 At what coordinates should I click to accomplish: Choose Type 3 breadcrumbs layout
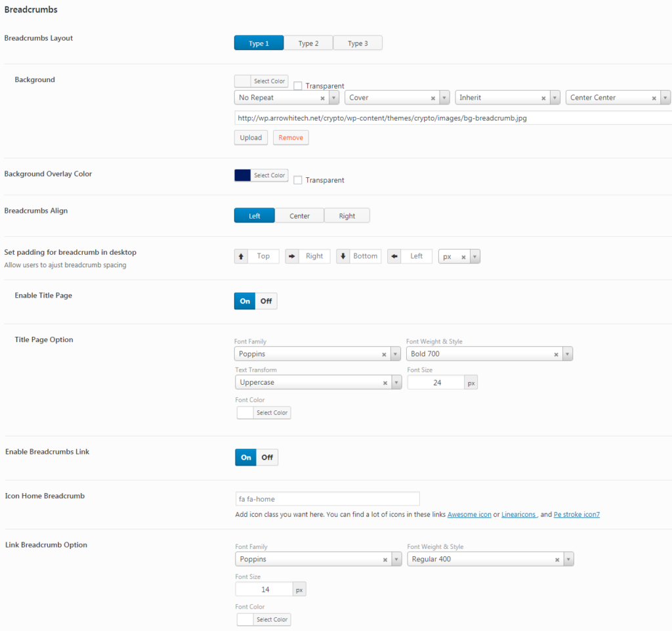(x=358, y=43)
